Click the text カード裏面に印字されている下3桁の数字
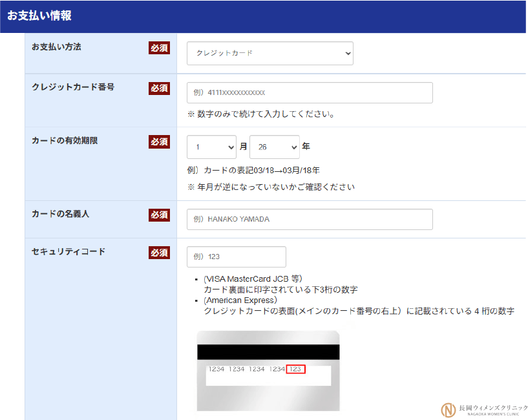This screenshot has height=420, width=528. coord(281,289)
